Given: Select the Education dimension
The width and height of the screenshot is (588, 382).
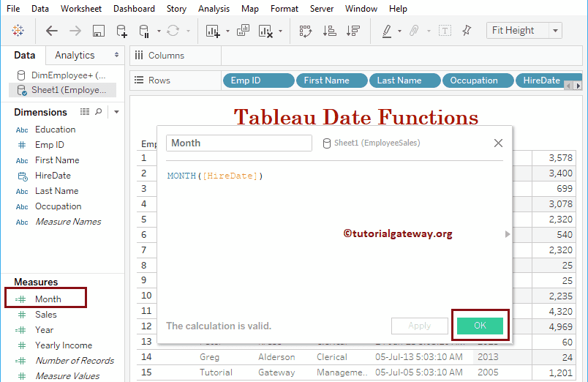Looking at the screenshot, I should tap(55, 130).
